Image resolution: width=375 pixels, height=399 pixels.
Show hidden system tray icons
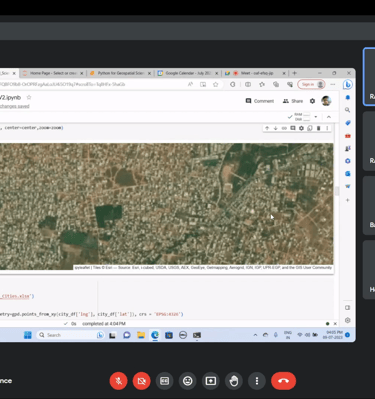(x=255, y=335)
